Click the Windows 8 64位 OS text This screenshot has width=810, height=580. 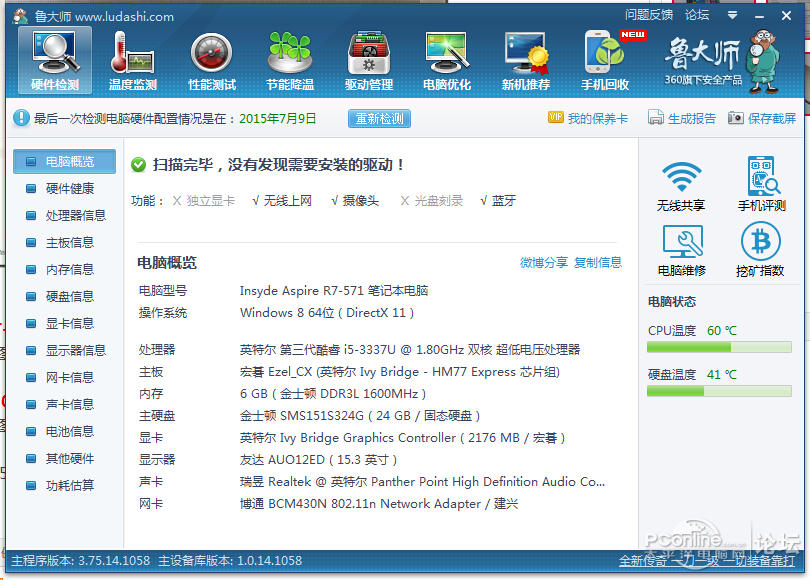click(x=327, y=312)
